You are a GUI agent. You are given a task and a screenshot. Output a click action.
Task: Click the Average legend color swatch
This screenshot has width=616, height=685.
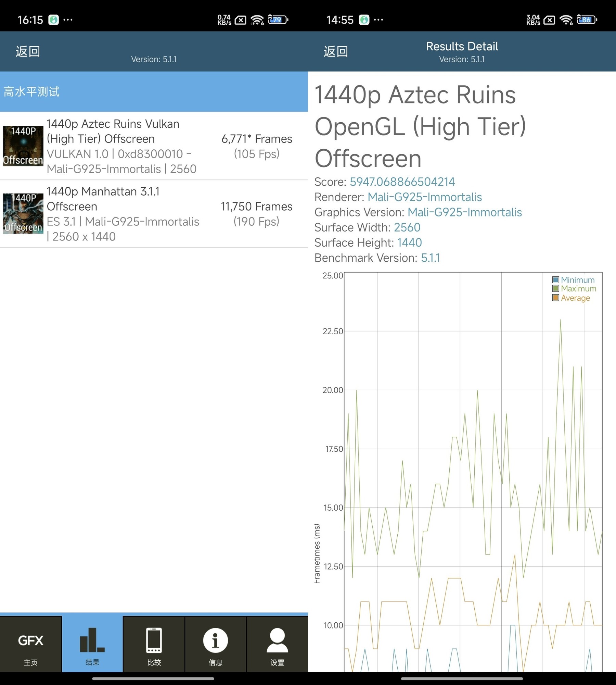pyautogui.click(x=556, y=298)
